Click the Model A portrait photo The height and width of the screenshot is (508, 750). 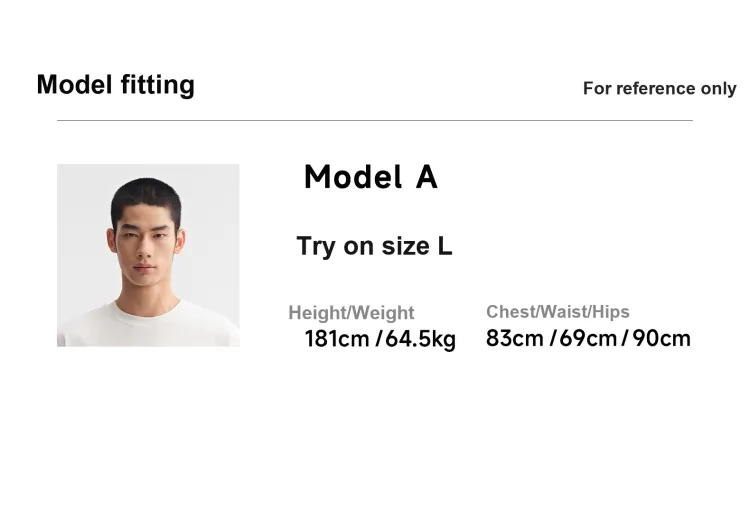(148, 255)
